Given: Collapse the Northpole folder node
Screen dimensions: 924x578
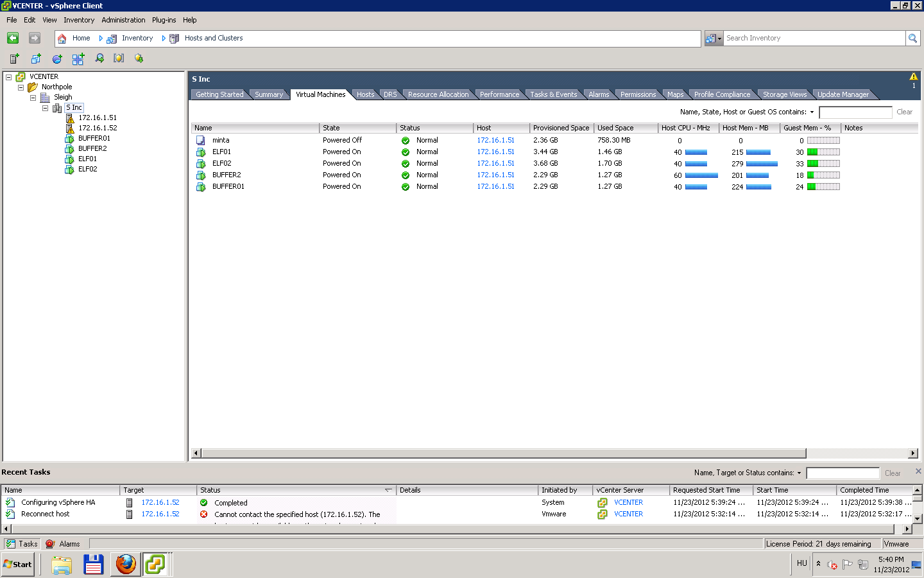Looking at the screenshot, I should (x=21, y=87).
